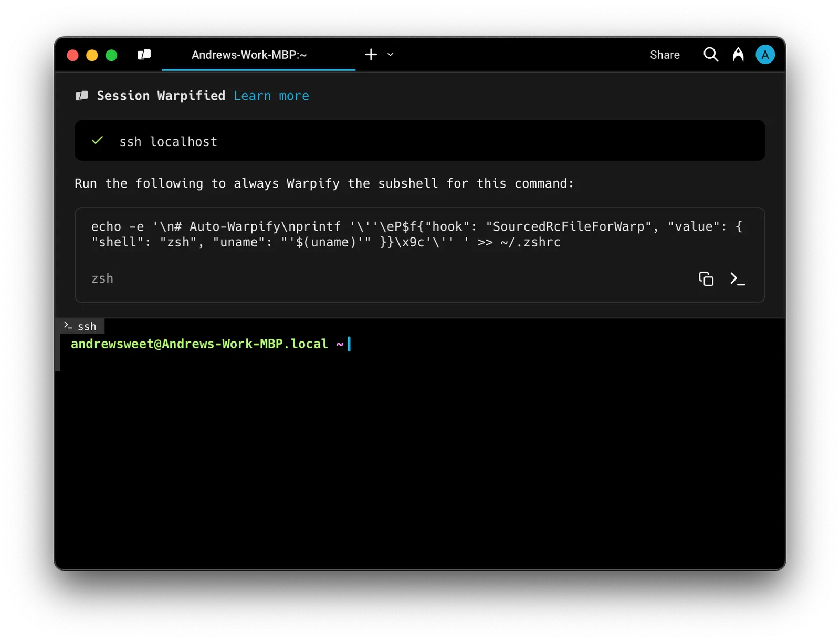Click the echo -e command text

417,234
